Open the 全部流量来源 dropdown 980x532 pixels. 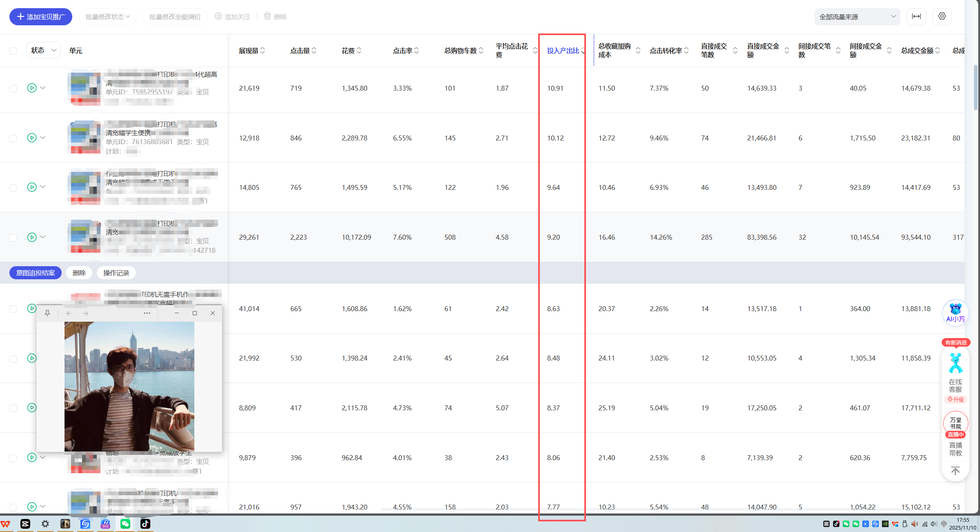pyautogui.click(x=857, y=17)
